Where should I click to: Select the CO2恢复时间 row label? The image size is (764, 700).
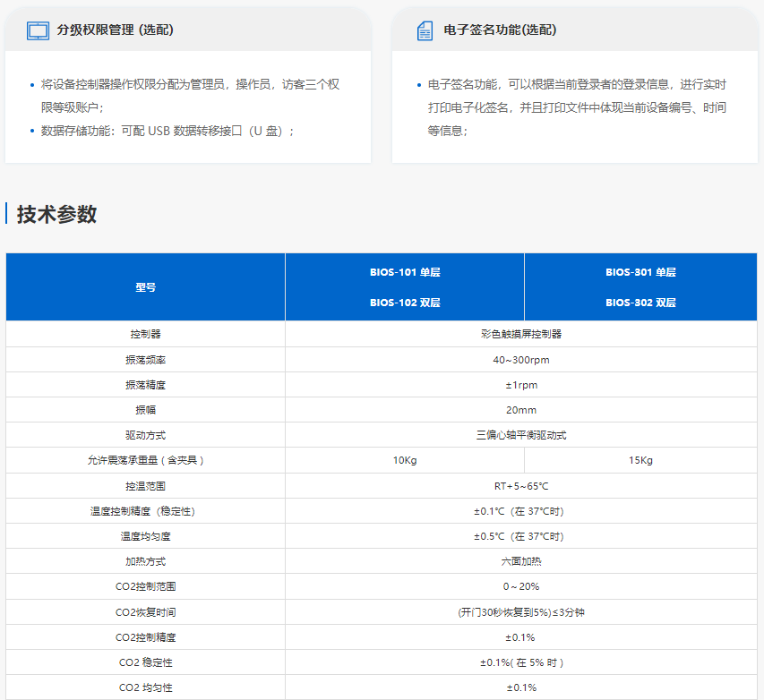145,612
